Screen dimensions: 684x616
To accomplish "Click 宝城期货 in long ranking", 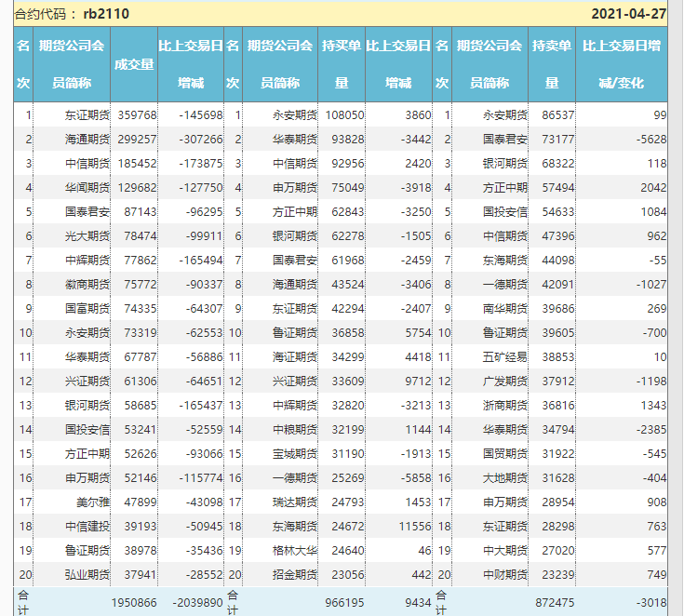I will click(x=295, y=454).
